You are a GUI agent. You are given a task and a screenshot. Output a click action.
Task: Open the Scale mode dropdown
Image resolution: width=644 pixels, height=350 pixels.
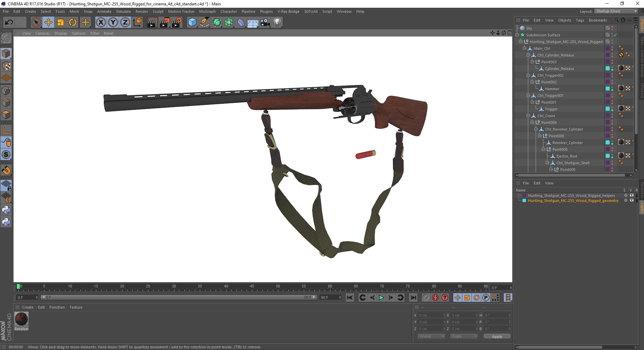click(x=464, y=336)
